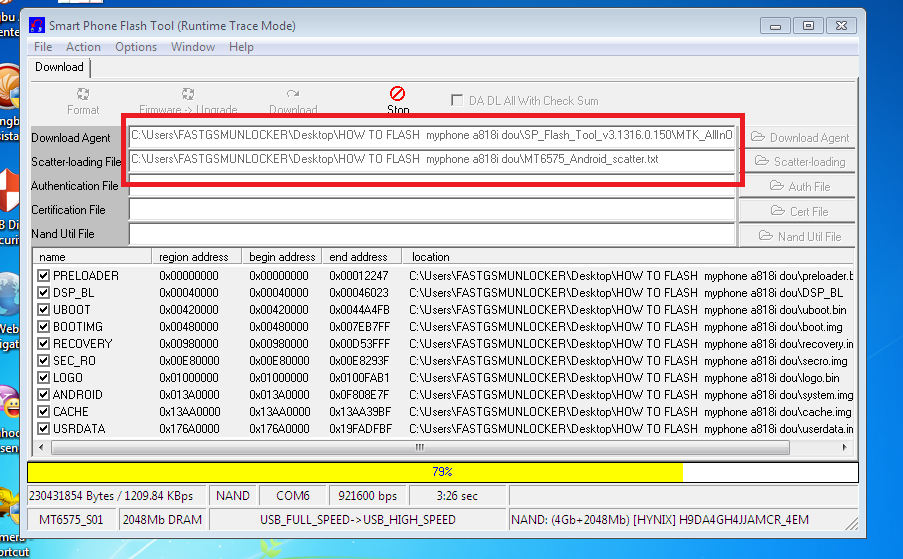Click the horizontal scrollbar thumb in partition list
The height and width of the screenshot is (559, 903).
pyautogui.click(x=420, y=447)
